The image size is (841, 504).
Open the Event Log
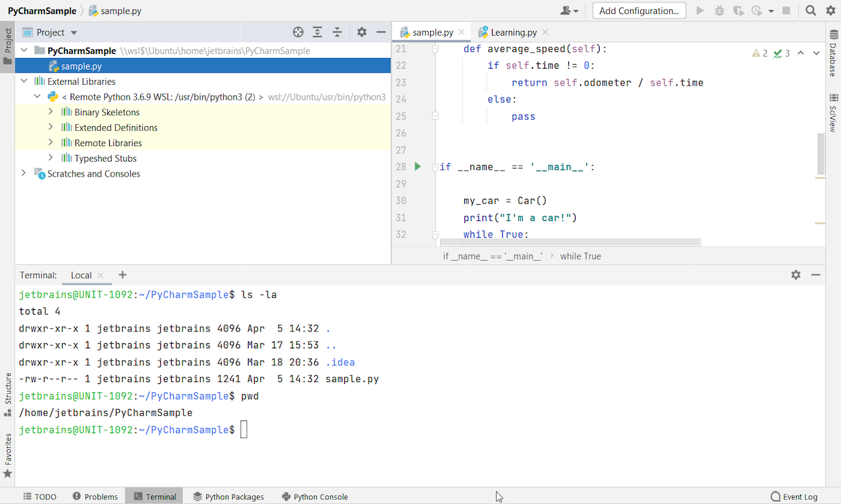pos(799,497)
